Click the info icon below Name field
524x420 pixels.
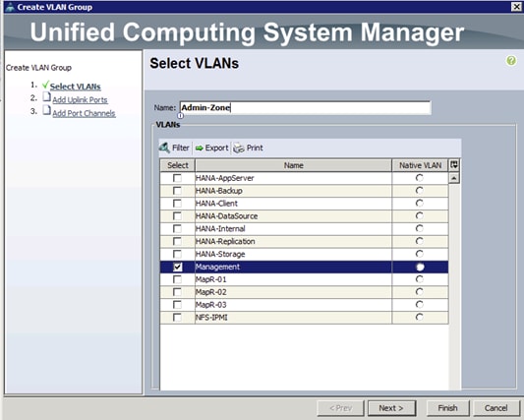coord(180,116)
